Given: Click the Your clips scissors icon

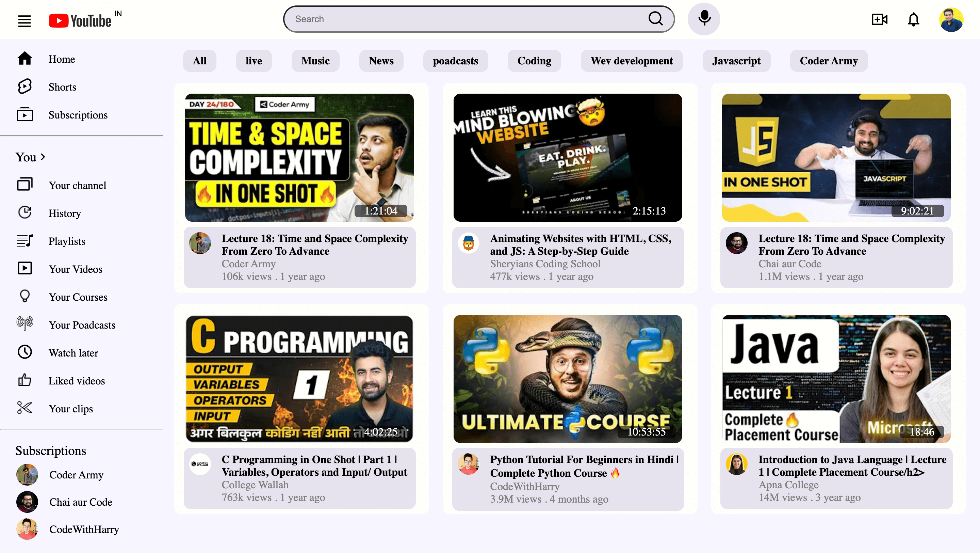Looking at the screenshot, I should tap(25, 408).
